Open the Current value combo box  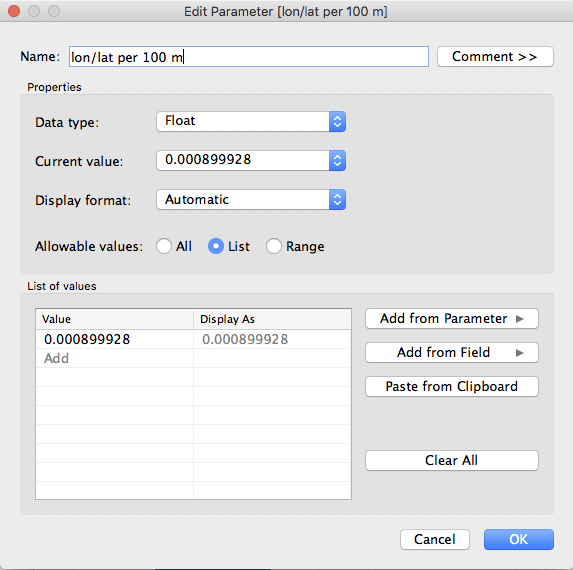(251, 161)
